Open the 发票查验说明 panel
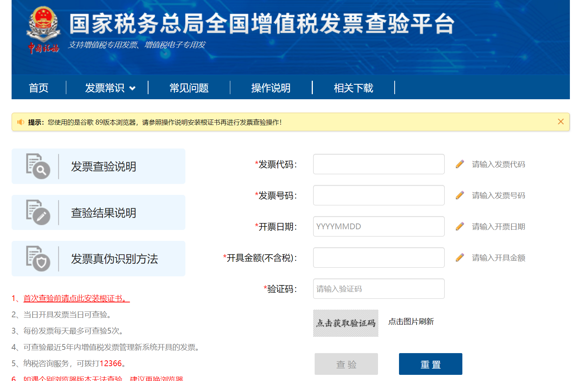 pos(98,166)
